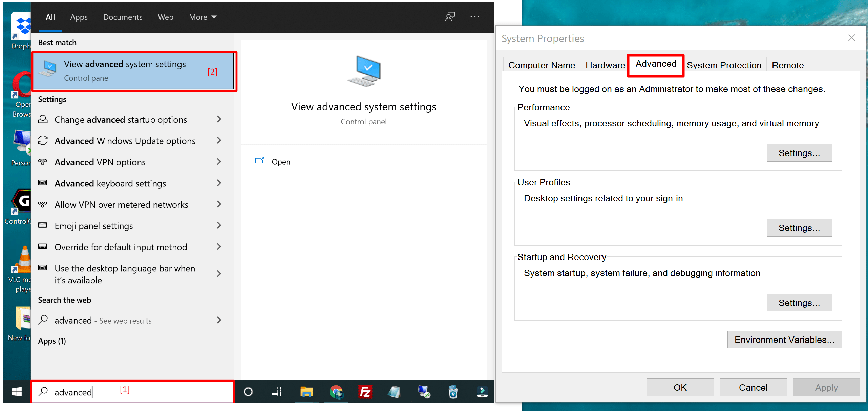Viewport: 868px width, 411px height.
Task: Open the Cortana circle icon on taskbar
Action: coord(248,392)
